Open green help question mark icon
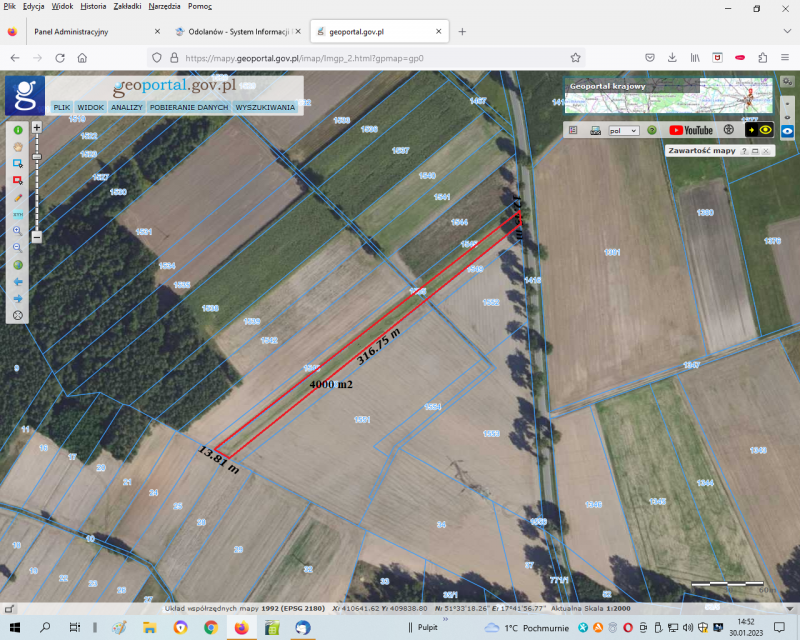The height and width of the screenshot is (640, 800). point(651,130)
